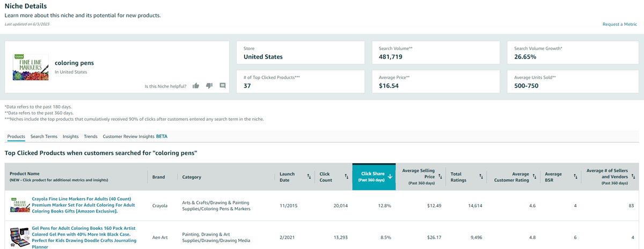This screenshot has height=249, width=644.
Task: Toggle Click Share descending sort arrow
Action: [390, 176]
